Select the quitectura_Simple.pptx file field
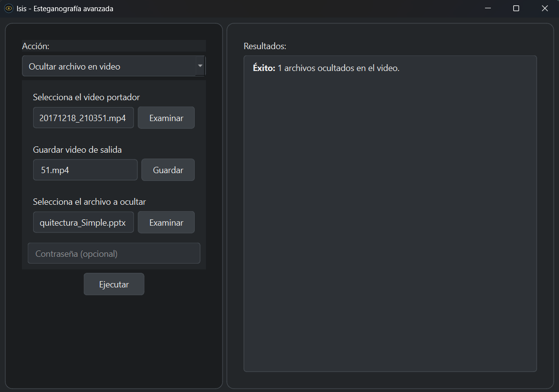The image size is (559, 392). coord(83,223)
